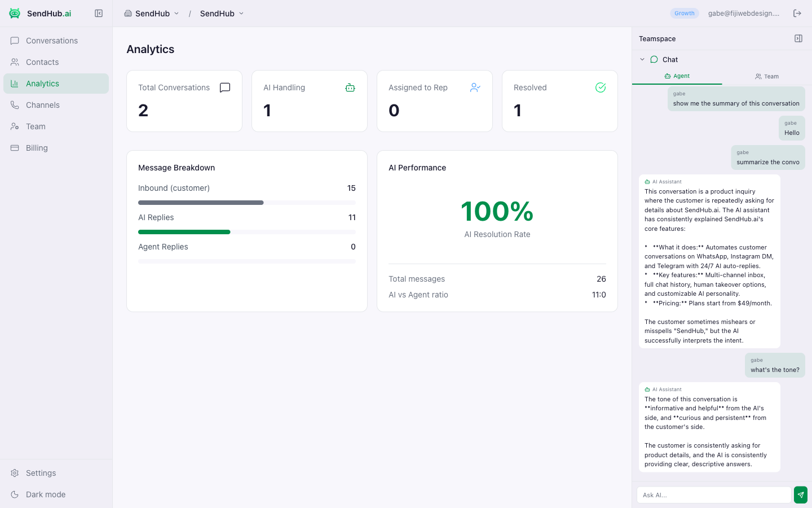Click the Agent Replies empty progress bar
Image resolution: width=812 pixels, height=508 pixels.
[x=247, y=261]
